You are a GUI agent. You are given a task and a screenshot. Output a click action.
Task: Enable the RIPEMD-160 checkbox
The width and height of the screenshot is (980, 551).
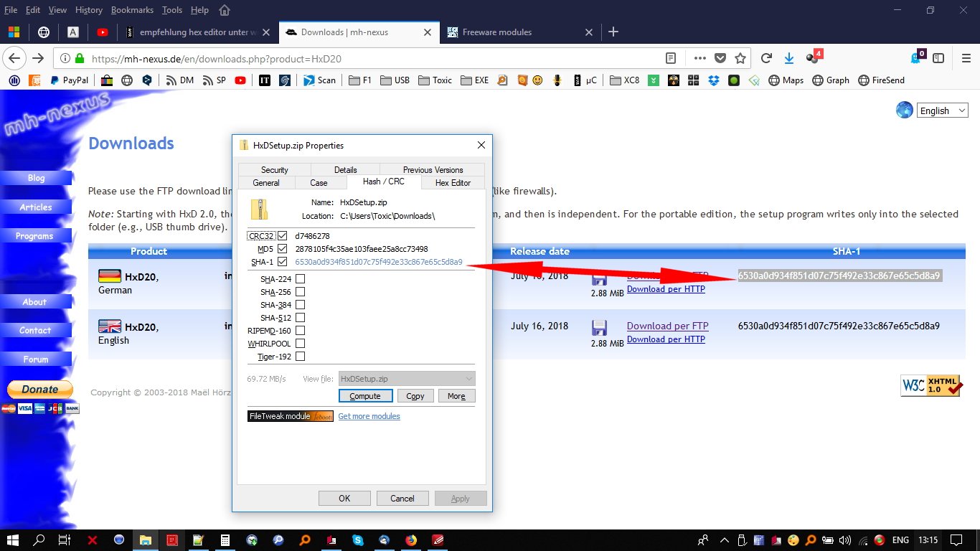(x=300, y=331)
